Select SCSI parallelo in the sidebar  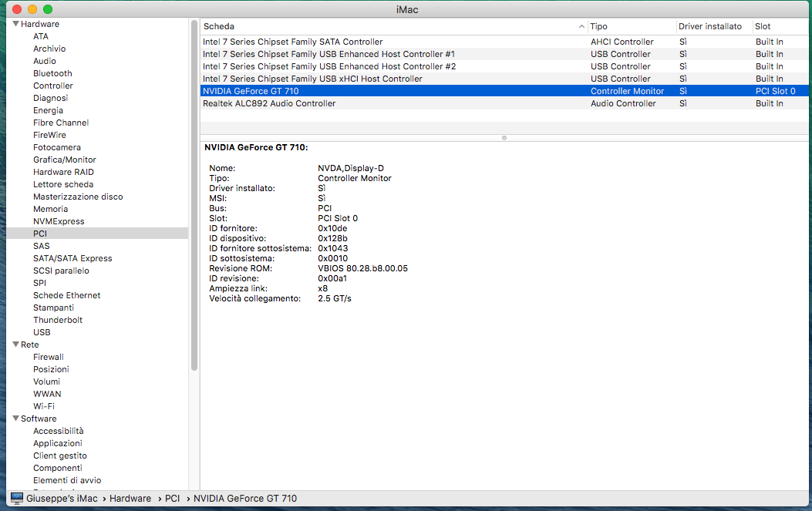coord(61,271)
